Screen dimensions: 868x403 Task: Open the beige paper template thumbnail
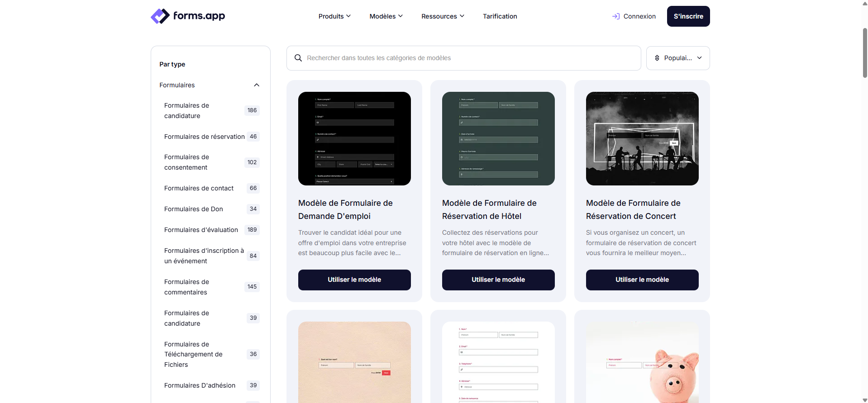click(354, 362)
